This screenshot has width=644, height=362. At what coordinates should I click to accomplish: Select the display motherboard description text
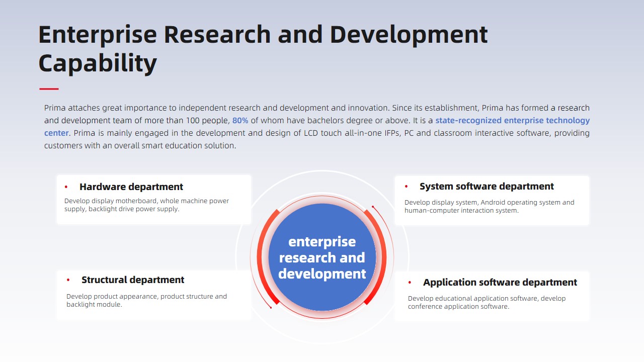pyautogui.click(x=146, y=205)
